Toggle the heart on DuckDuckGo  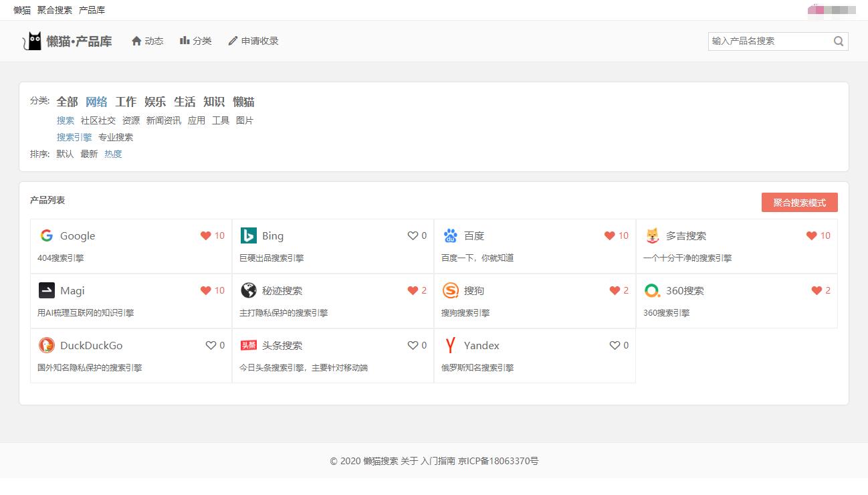pos(211,345)
